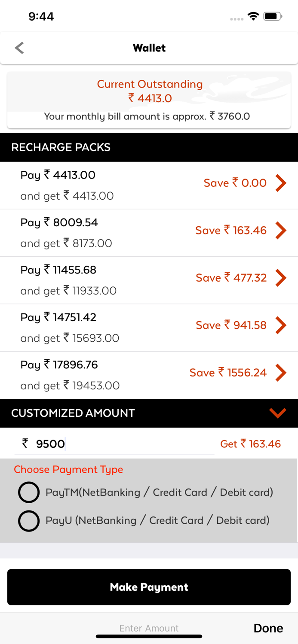Tap the Current Outstanding balance card

(x=149, y=100)
